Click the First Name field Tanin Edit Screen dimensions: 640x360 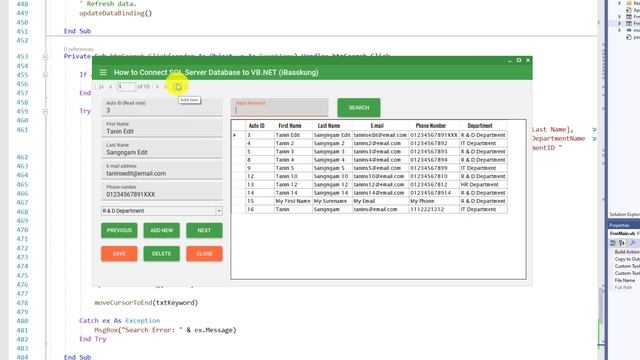(x=162, y=128)
